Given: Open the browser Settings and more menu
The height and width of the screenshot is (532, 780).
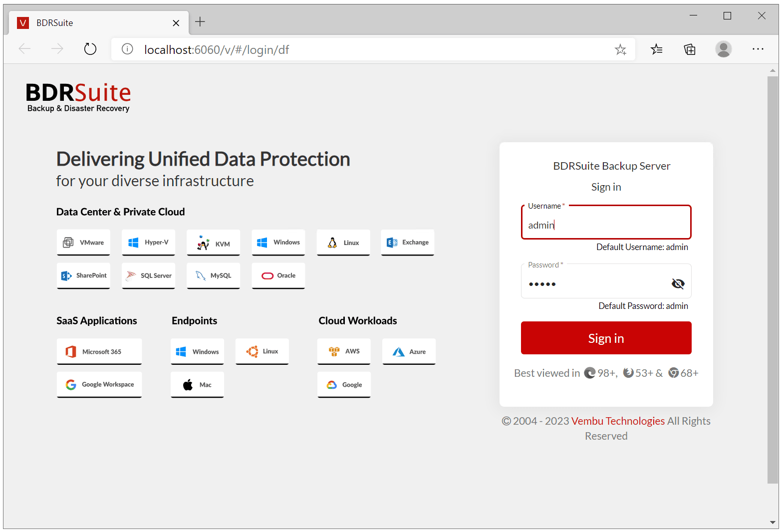Looking at the screenshot, I should tap(758, 49).
